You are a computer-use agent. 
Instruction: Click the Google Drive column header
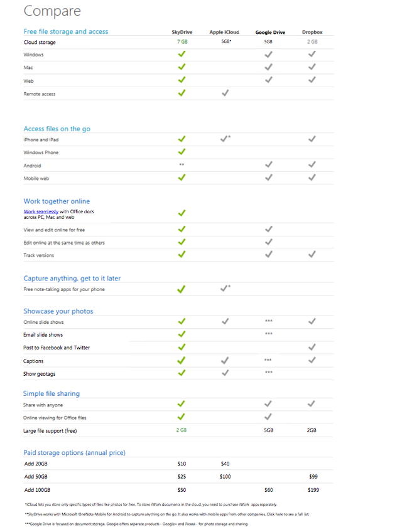click(x=270, y=33)
